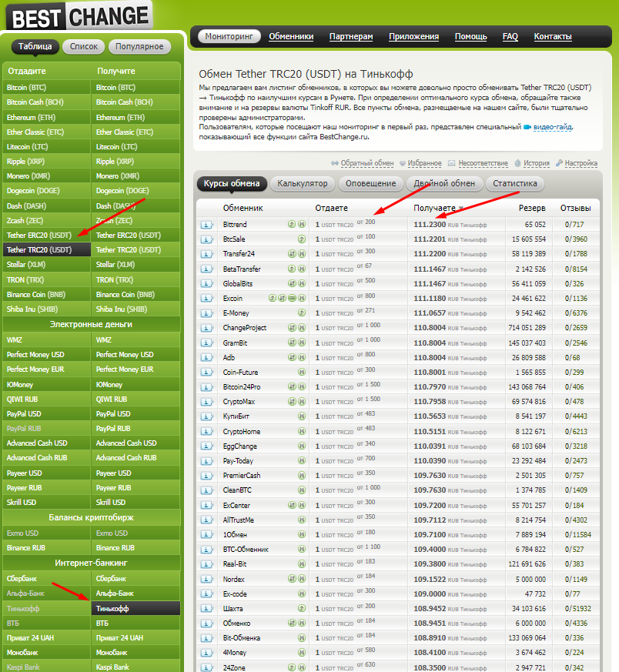Sort table by Отзывы column header

(x=575, y=209)
